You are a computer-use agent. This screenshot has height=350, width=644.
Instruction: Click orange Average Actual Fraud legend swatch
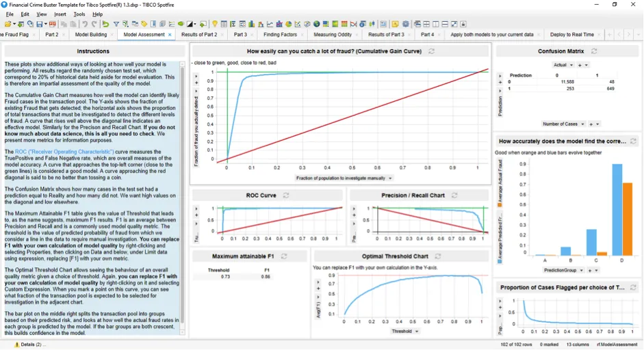coord(500,204)
